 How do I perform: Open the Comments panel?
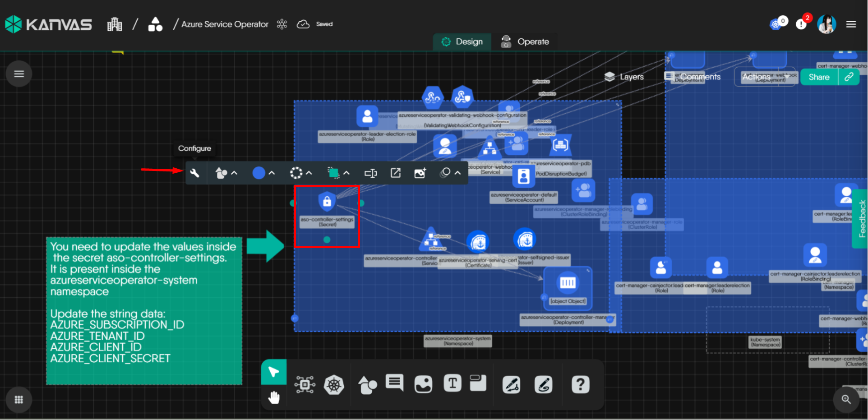click(693, 77)
